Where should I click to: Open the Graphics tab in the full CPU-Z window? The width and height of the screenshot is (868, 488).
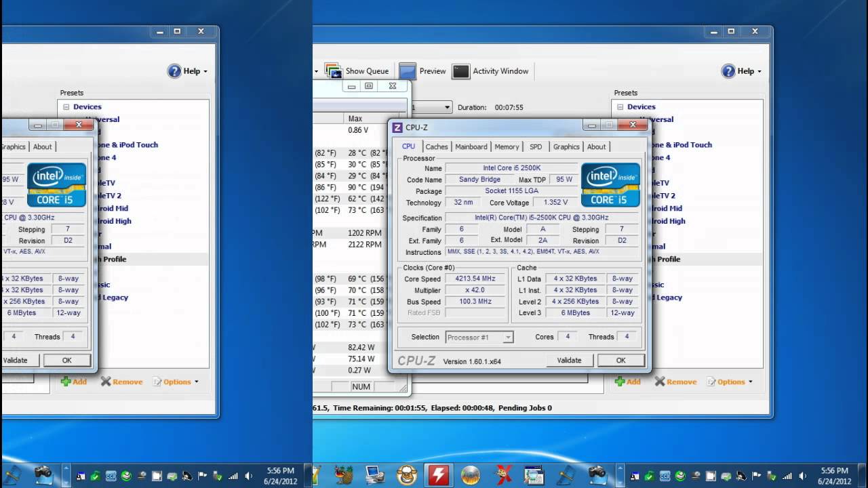(566, 146)
